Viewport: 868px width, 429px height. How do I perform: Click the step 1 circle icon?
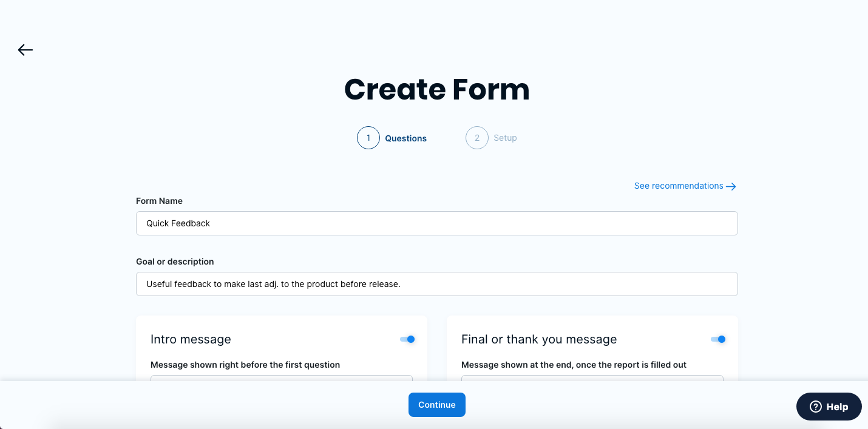pyautogui.click(x=368, y=138)
